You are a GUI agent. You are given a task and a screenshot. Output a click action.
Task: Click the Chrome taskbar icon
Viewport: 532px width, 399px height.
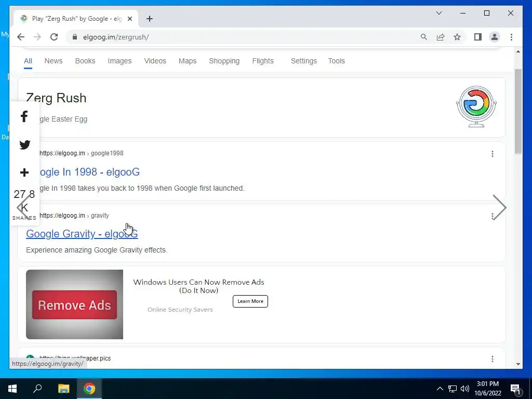pos(89,389)
